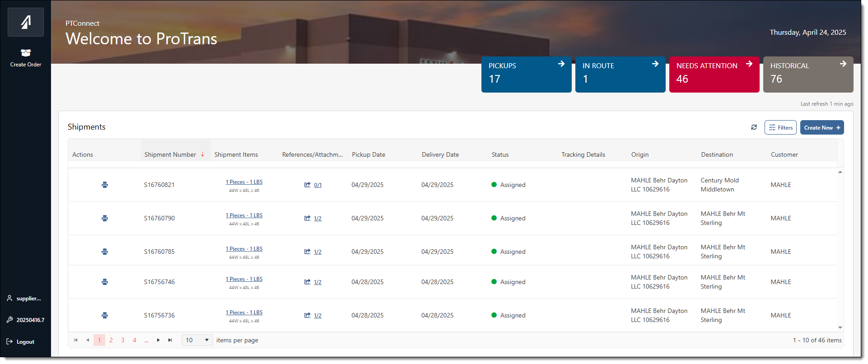Viewport: 868px width, 364px height.
Task: Print shipment S16756736
Action: click(105, 315)
